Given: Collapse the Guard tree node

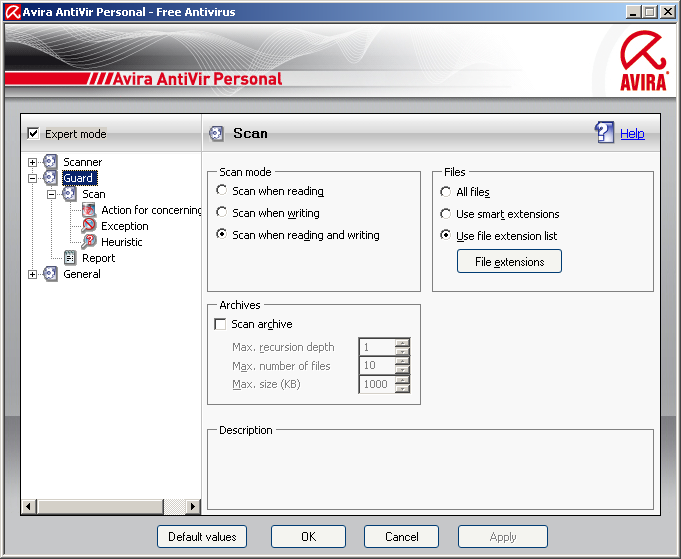Looking at the screenshot, I should click(x=32, y=178).
